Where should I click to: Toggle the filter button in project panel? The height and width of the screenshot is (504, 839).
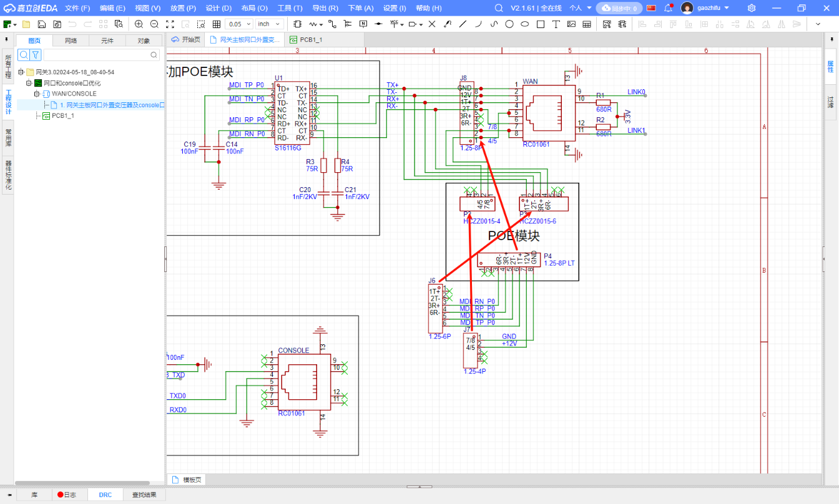(x=36, y=55)
